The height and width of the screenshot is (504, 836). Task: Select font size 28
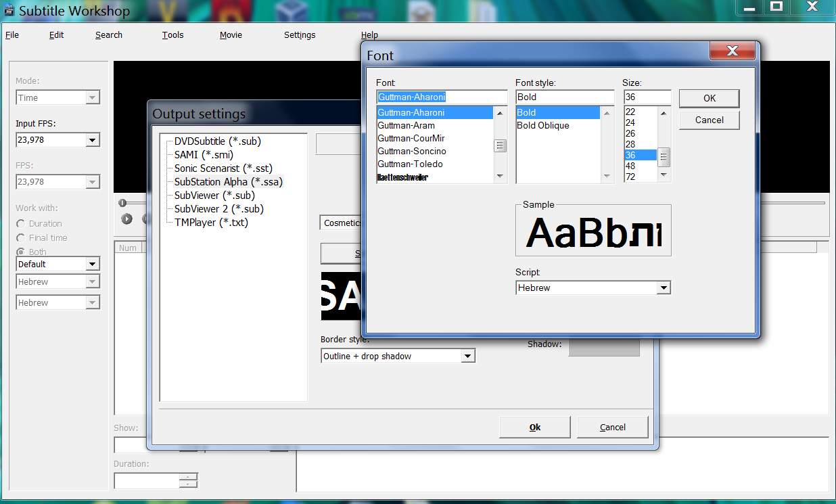tap(641, 144)
